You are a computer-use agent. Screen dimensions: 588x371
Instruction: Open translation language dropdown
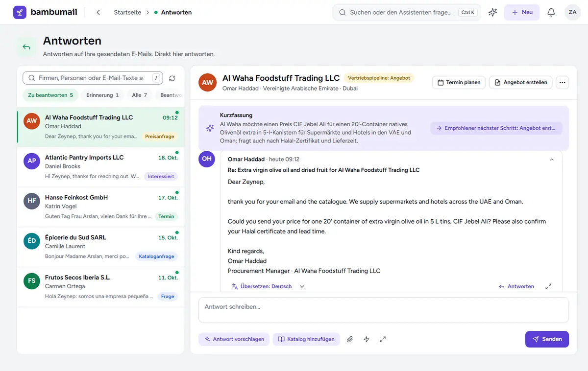click(x=302, y=286)
